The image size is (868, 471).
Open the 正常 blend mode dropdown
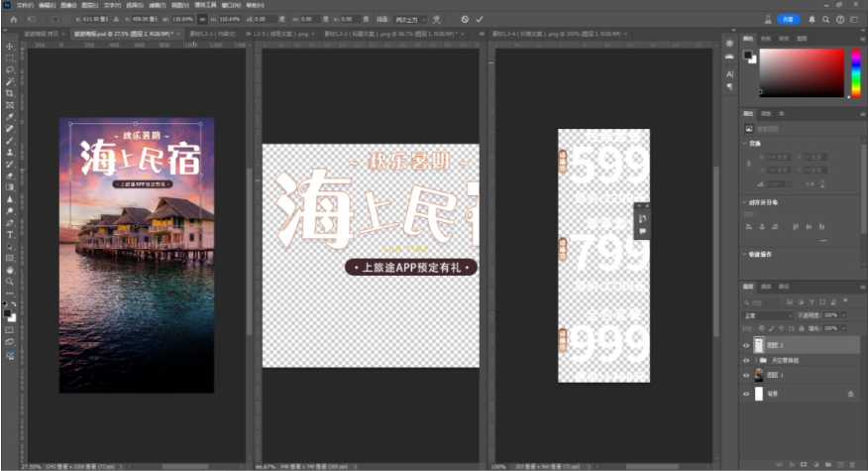768,315
